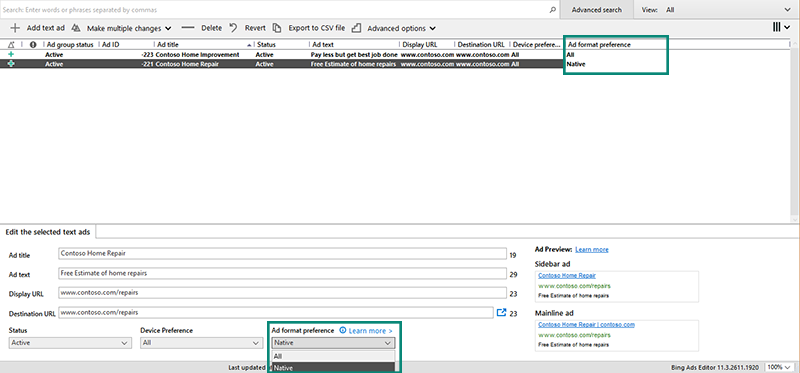Screen dimensions: 800x373
Task: Click the Bing Ads Editor version text
Action: point(716,367)
